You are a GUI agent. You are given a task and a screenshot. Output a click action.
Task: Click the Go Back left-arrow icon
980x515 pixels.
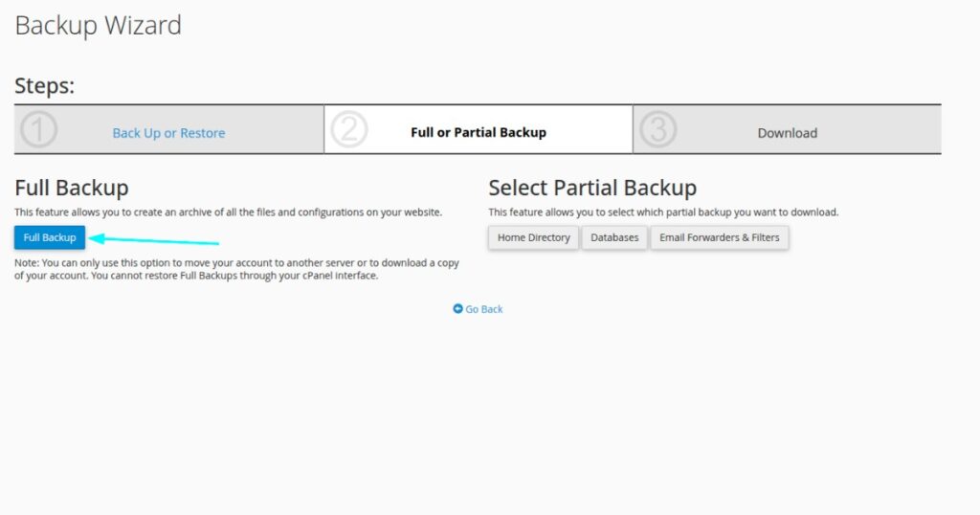point(457,309)
